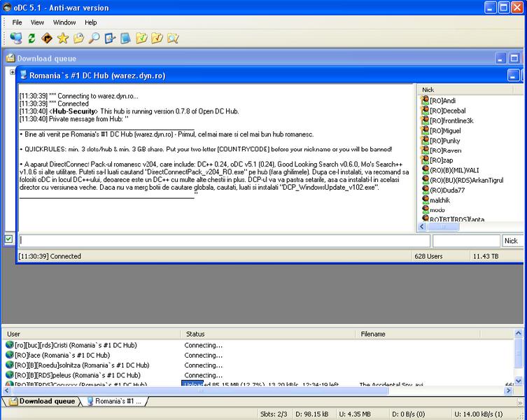
Task: Switch to the Romania's #1 hub tab
Action: click(115, 401)
